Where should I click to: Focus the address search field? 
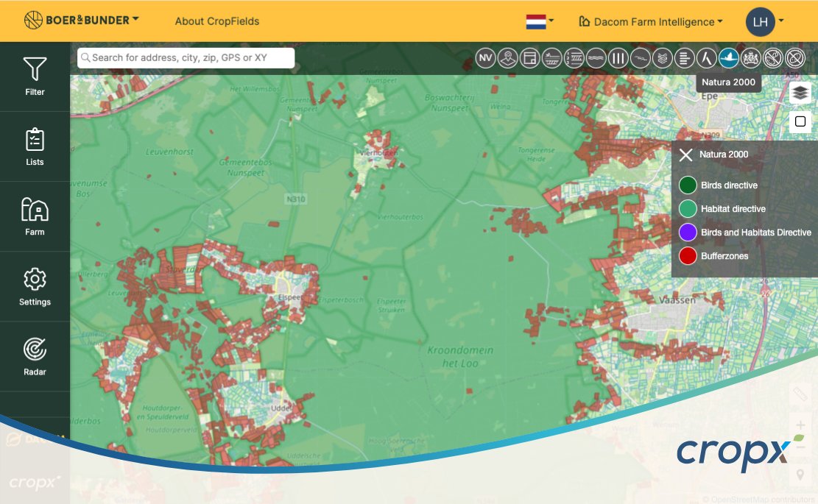(186, 58)
